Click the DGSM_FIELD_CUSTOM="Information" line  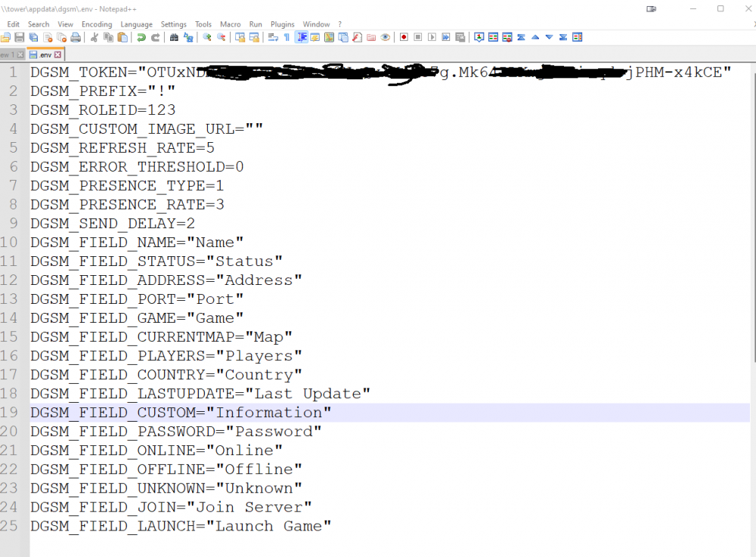(181, 413)
